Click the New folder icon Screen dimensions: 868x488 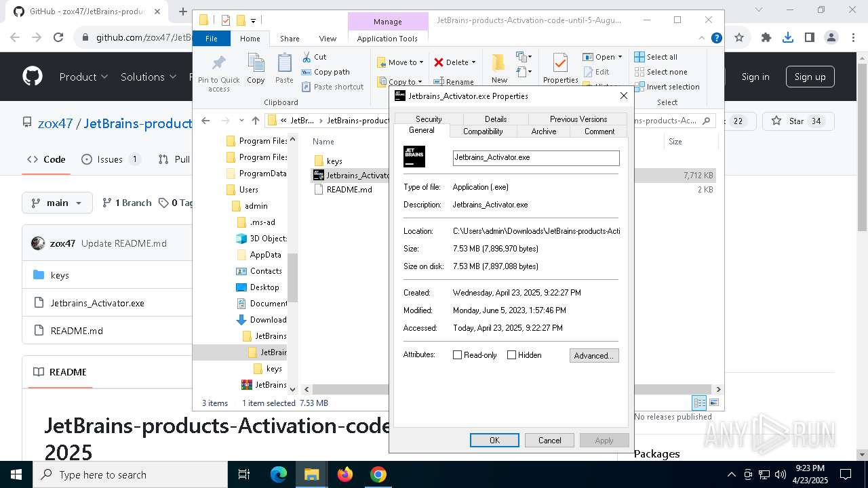point(499,63)
